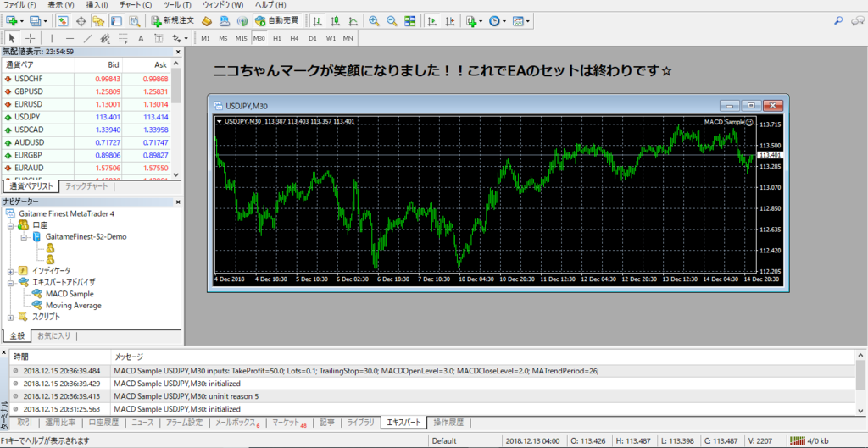Select MACD Sample expert advisor

point(70,294)
